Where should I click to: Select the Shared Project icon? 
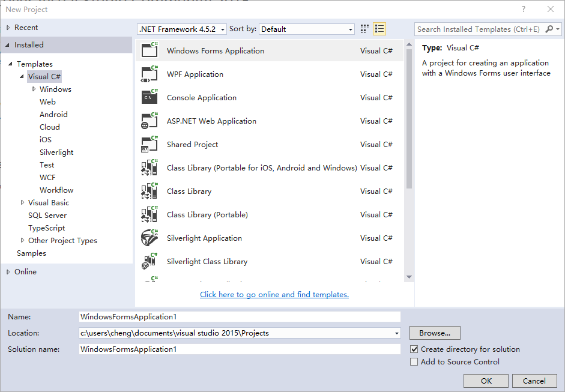click(x=149, y=144)
